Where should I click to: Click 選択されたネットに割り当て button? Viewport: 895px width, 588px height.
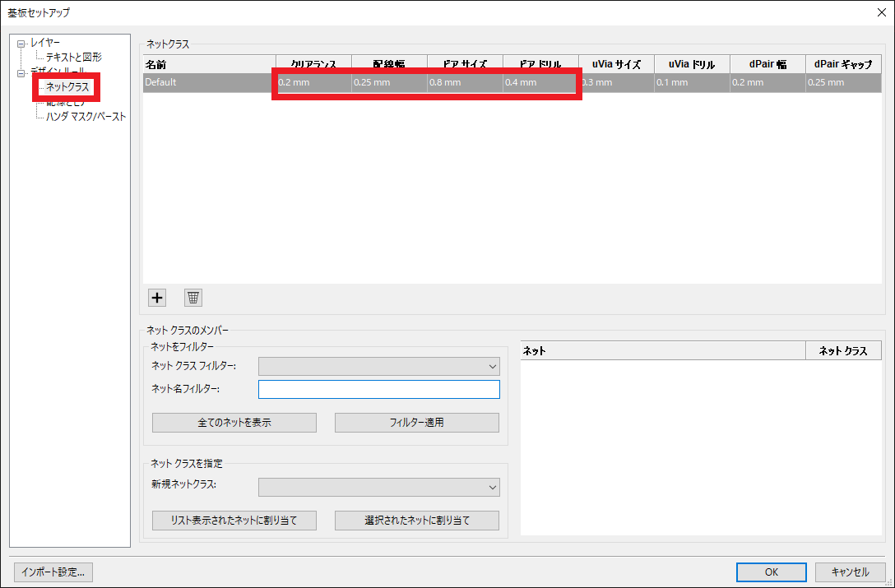(x=416, y=521)
